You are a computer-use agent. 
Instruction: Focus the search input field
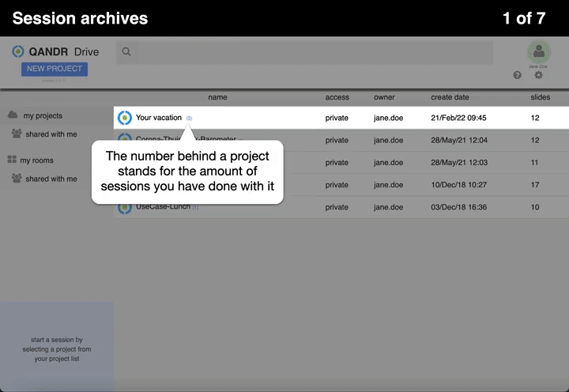tap(305, 52)
